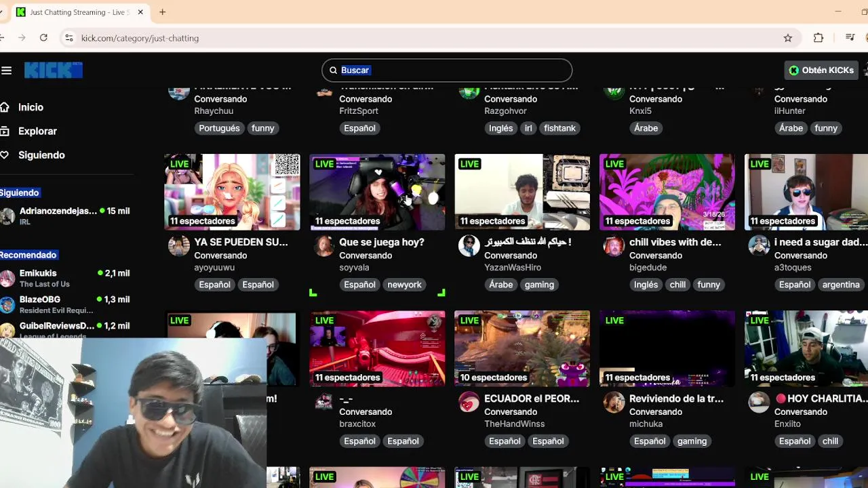This screenshot has width=868, height=488.
Task: Open michuka stream thumbnail
Action: pyautogui.click(x=667, y=348)
